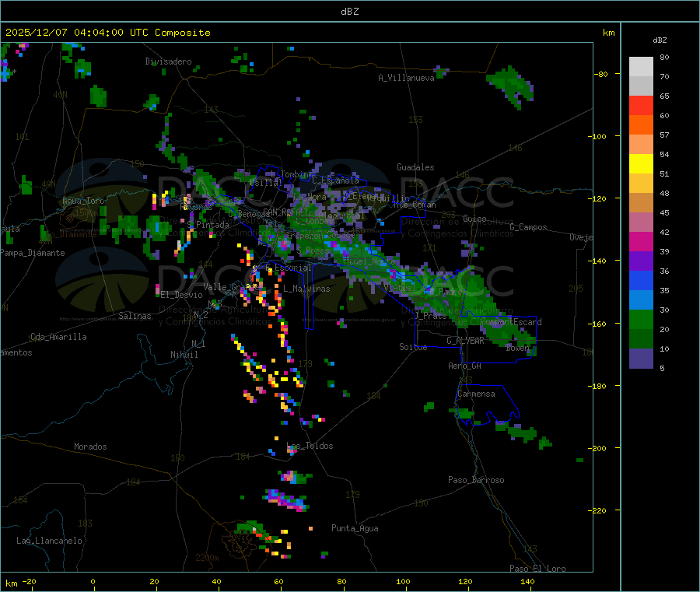Click the '60' tick on the horizontal axis

[x=278, y=581]
